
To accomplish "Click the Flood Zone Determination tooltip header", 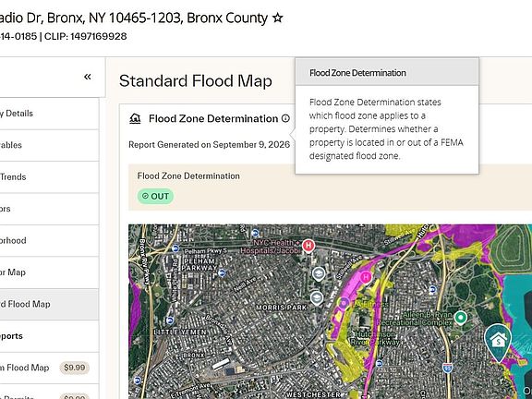I will point(387,72).
